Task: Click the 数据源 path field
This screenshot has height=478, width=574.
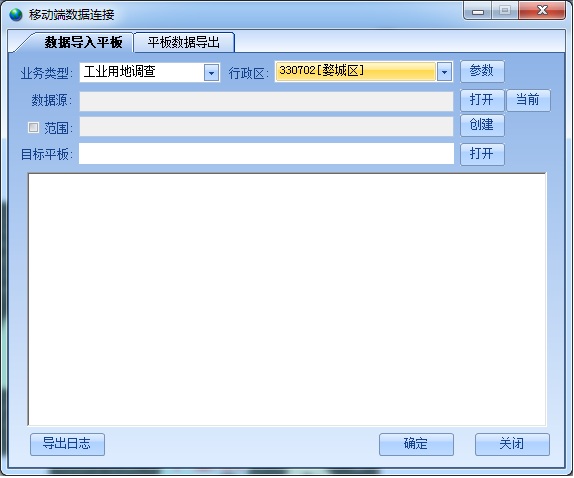Action: [x=266, y=101]
